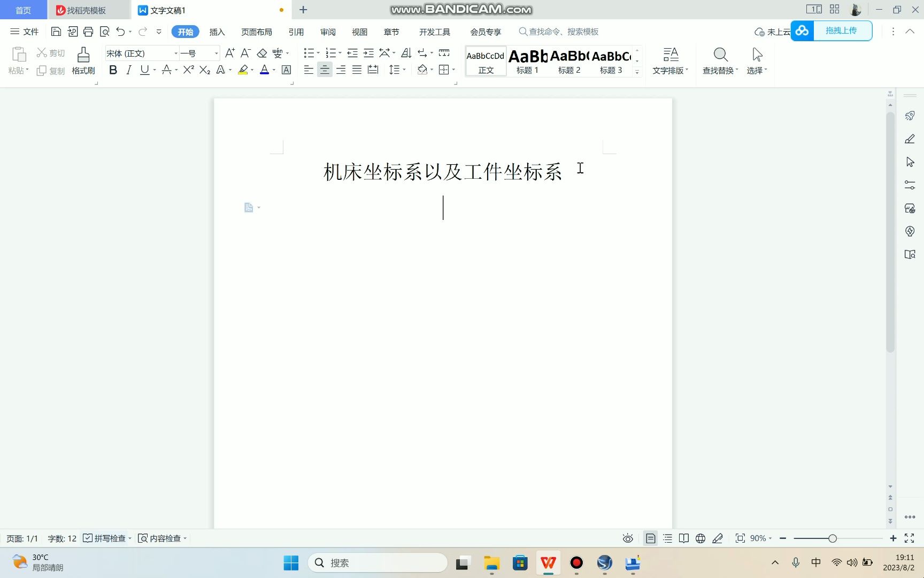Image resolution: width=924 pixels, height=578 pixels.
Task: Click the zoom slider handle
Action: pos(833,538)
